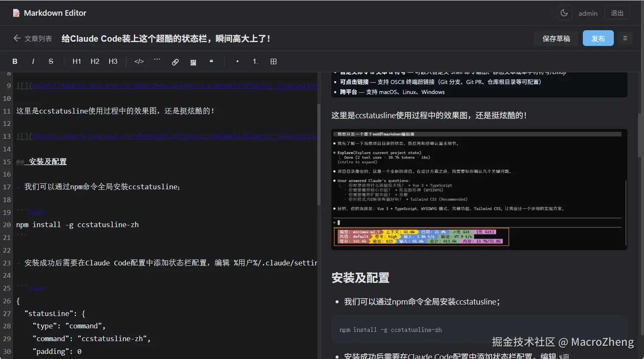Insert a bulleted list
This screenshot has width=644, height=359.
(x=237, y=61)
